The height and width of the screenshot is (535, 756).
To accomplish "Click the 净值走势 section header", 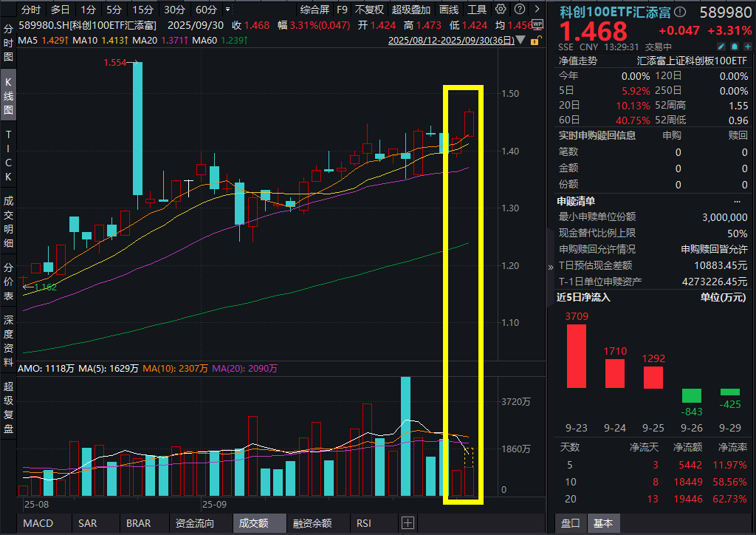I will tap(577, 61).
